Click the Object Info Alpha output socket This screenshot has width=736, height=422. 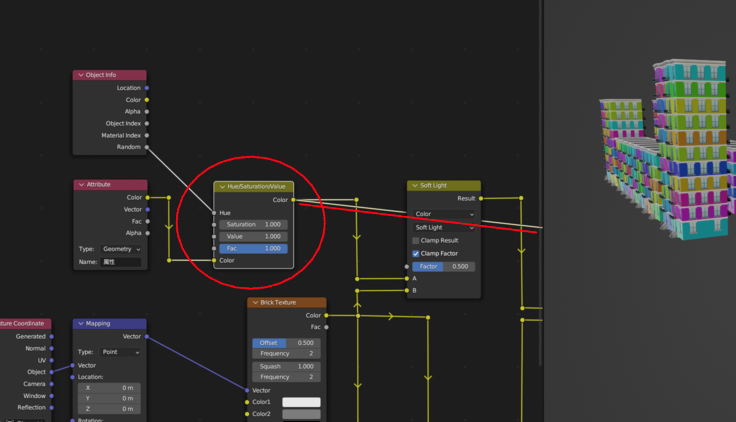(x=147, y=112)
